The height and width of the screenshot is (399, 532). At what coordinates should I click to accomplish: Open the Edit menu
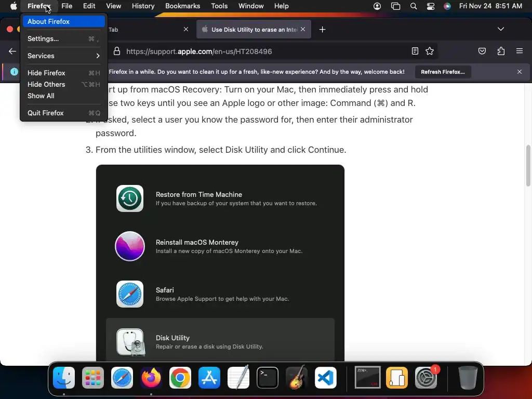coord(89,6)
